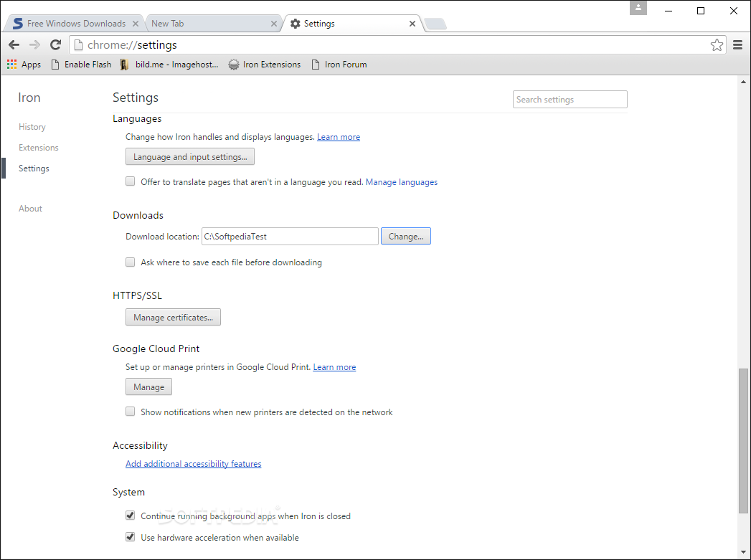The width and height of the screenshot is (751, 560).
Task: Open History in the sidebar
Action: tap(32, 127)
